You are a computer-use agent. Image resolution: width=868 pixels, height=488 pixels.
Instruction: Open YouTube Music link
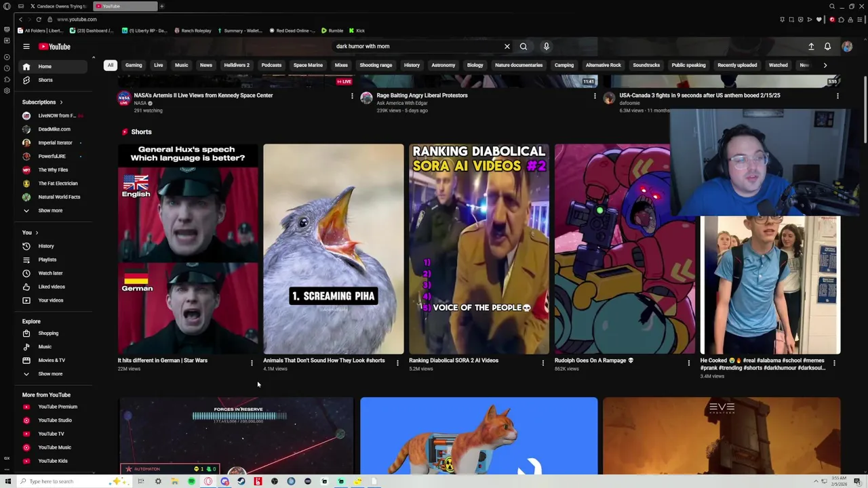pyautogui.click(x=53, y=447)
